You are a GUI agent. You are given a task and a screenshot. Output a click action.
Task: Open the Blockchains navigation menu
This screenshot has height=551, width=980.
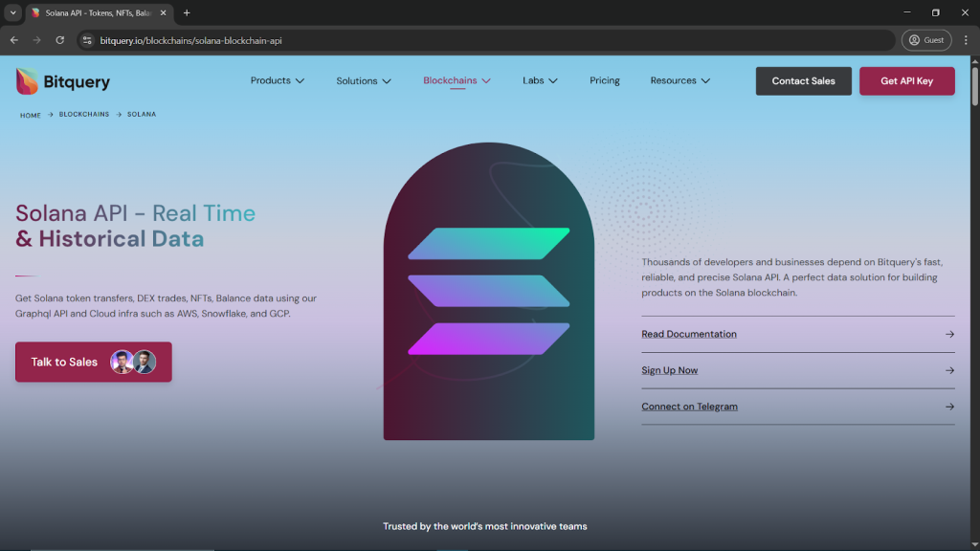click(x=457, y=80)
